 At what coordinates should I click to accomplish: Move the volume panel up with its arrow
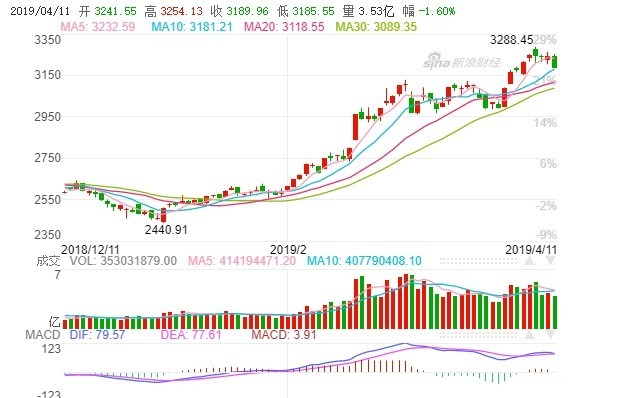(x=530, y=261)
